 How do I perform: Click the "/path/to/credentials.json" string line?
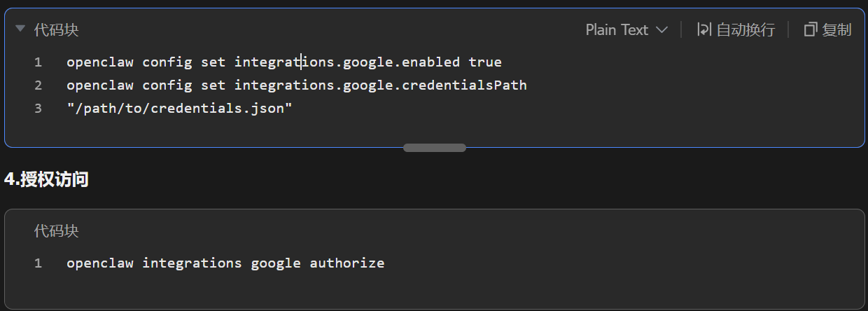tap(178, 109)
